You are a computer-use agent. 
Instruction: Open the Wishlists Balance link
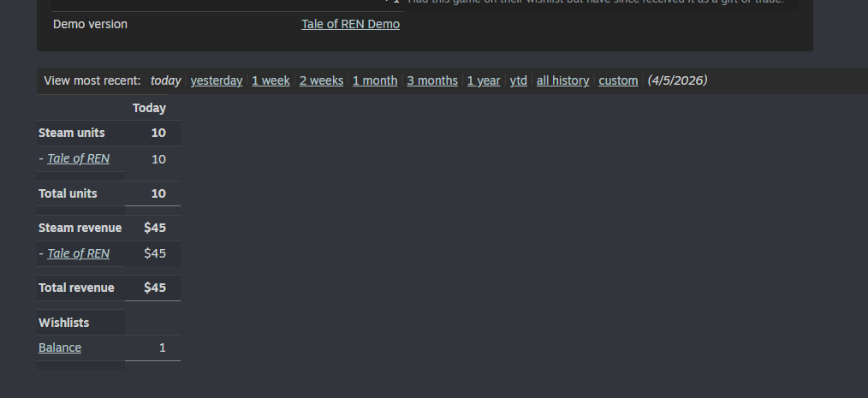(60, 348)
